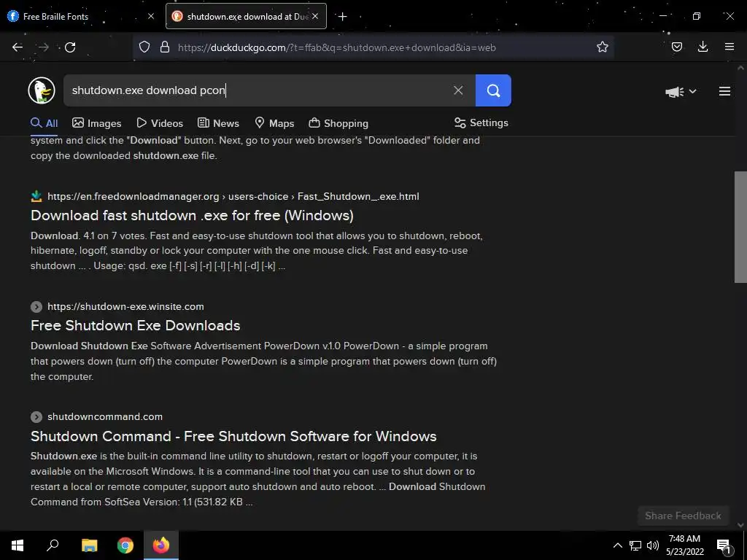Screen dimensions: 747x560
Task: Open the notification action center
Action: (x=724, y=546)
